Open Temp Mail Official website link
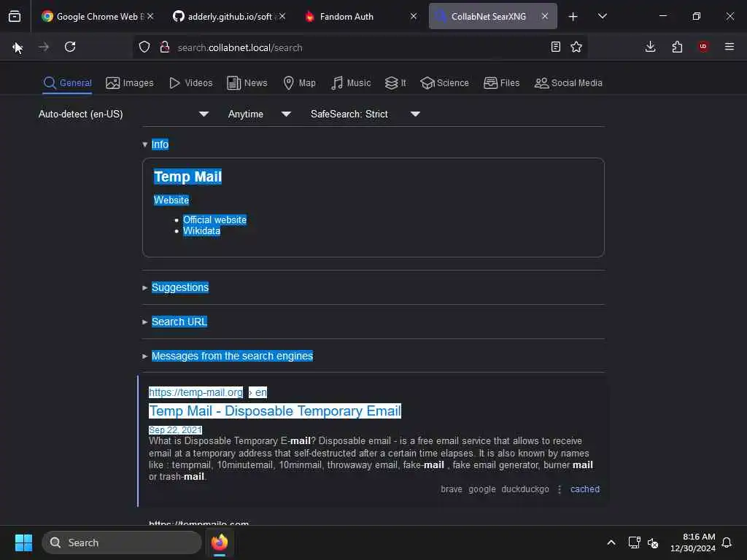747x560 pixels. [215, 220]
